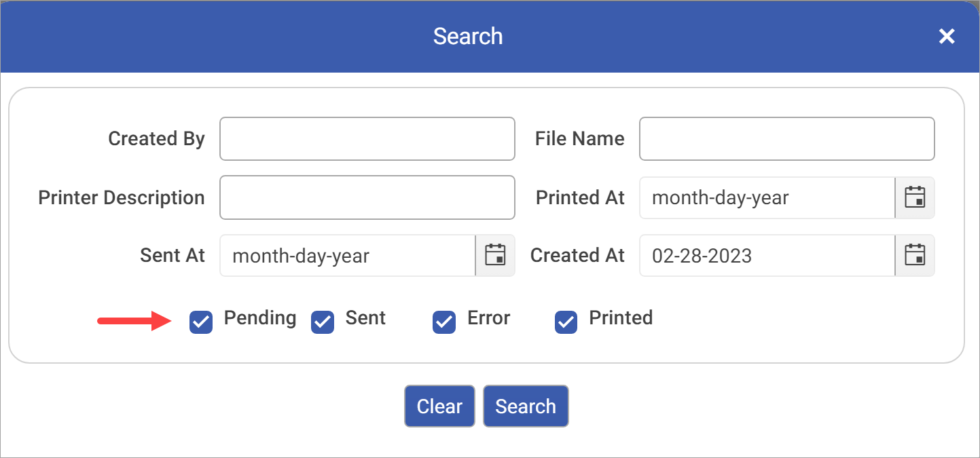This screenshot has width=980, height=458.
Task: Close the Search dialog with X
Action: (x=947, y=37)
